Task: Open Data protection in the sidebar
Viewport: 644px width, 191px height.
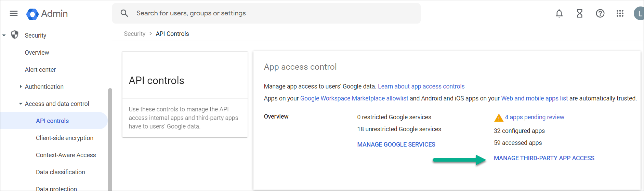Action: click(x=56, y=189)
